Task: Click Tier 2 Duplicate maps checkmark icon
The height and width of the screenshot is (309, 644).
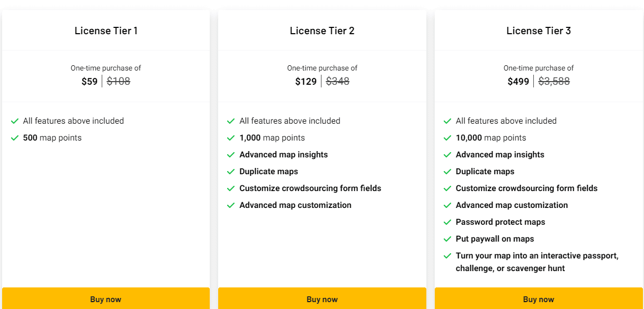Action: pyautogui.click(x=231, y=172)
